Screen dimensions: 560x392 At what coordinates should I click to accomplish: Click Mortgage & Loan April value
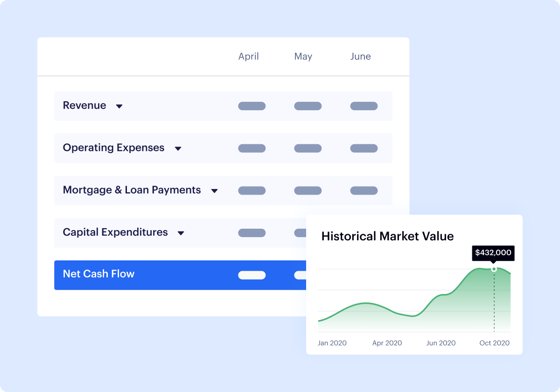pyautogui.click(x=252, y=190)
